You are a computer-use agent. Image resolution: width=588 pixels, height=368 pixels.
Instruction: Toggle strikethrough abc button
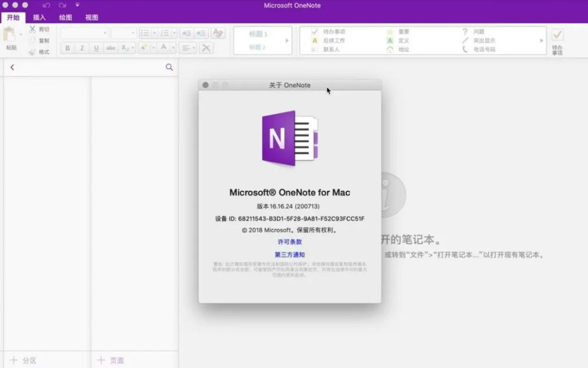click(x=111, y=48)
